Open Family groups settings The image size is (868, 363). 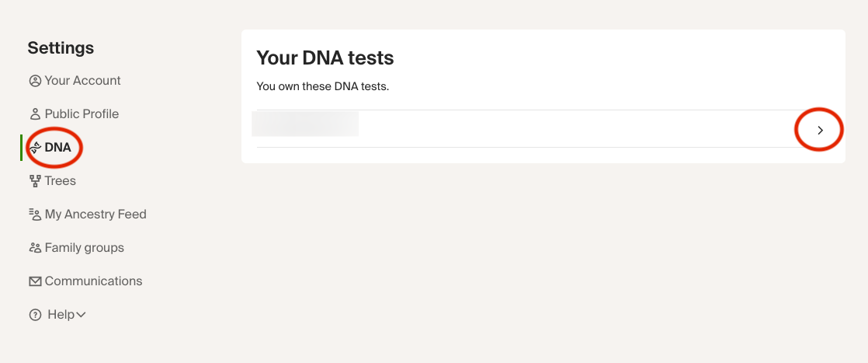[x=85, y=248]
